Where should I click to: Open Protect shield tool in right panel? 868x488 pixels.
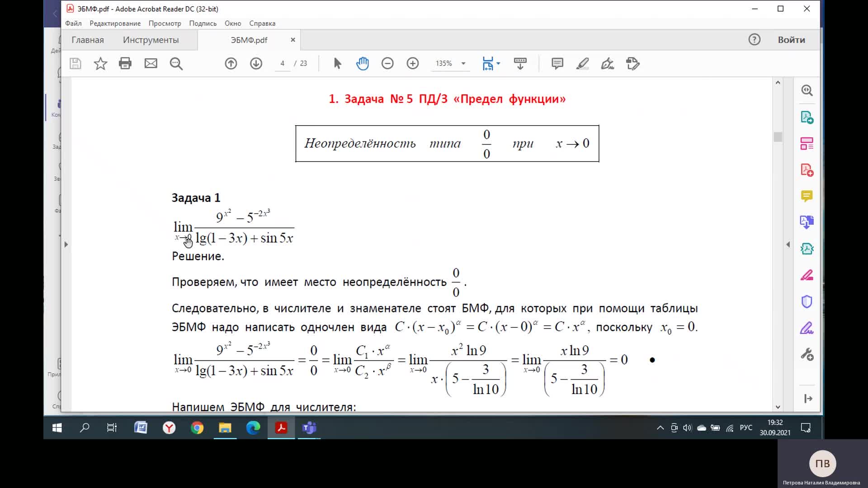[x=807, y=301]
